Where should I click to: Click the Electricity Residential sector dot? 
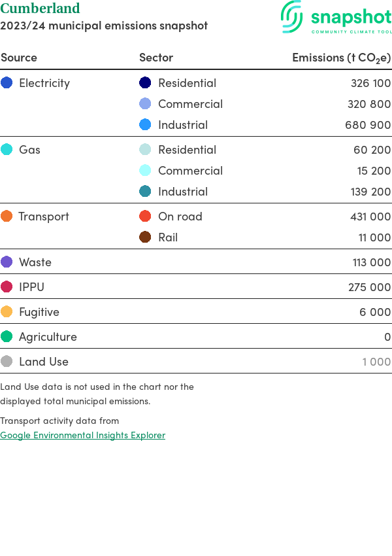point(145,83)
